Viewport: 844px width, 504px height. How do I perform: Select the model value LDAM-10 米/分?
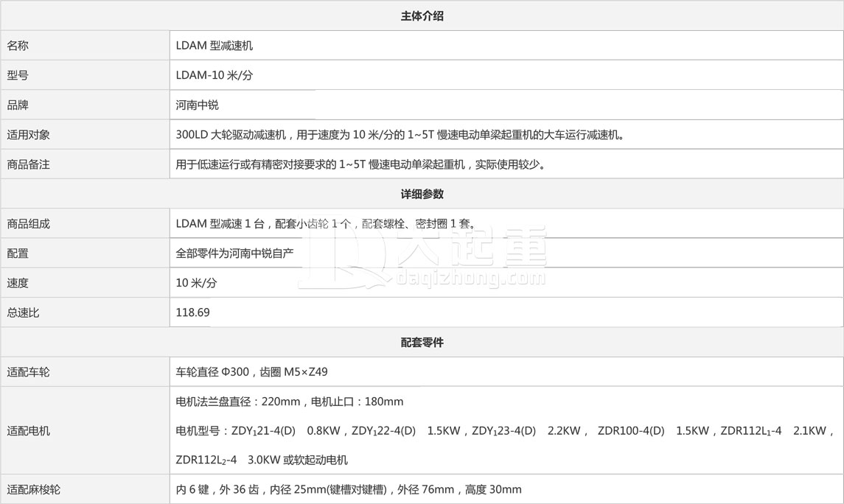[x=215, y=75]
